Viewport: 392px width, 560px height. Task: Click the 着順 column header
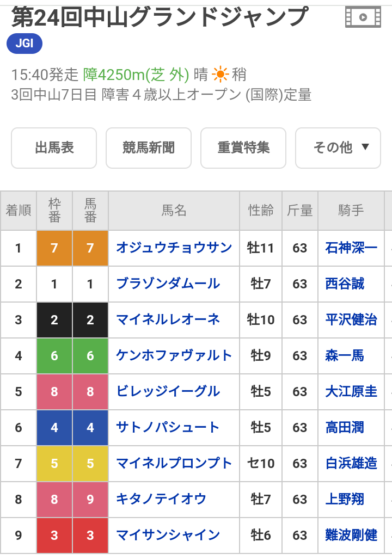pyautogui.click(x=19, y=211)
